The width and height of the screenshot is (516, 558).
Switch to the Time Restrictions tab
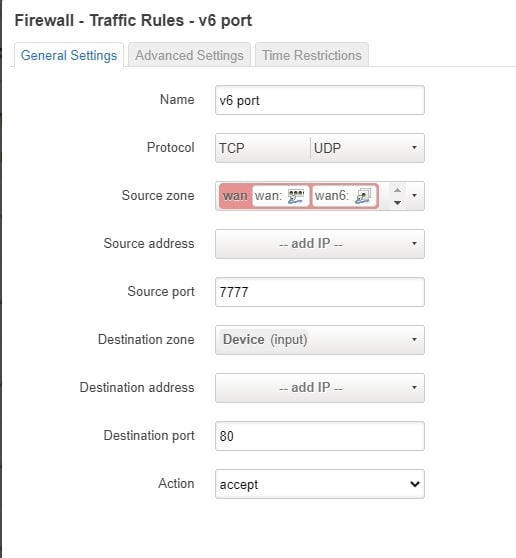pos(312,55)
